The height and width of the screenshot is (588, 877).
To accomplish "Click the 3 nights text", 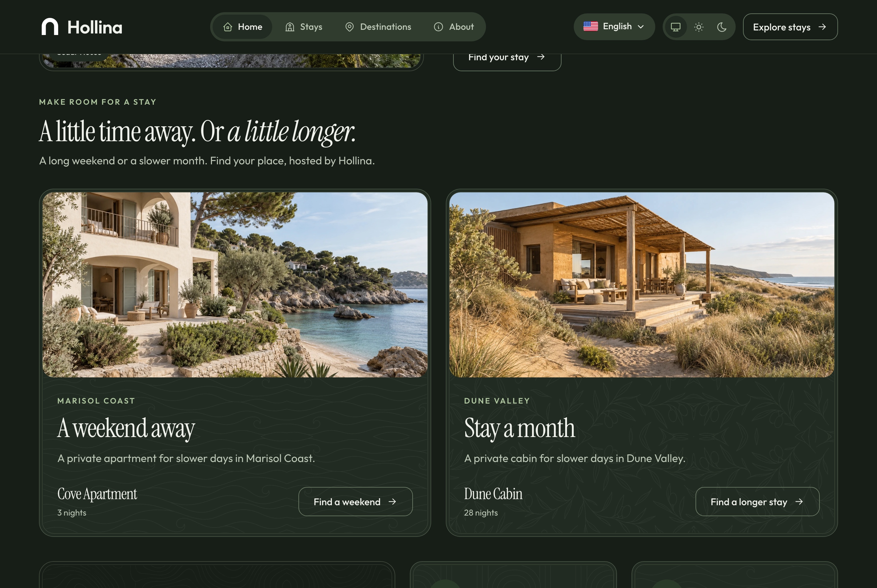I will 72,513.
